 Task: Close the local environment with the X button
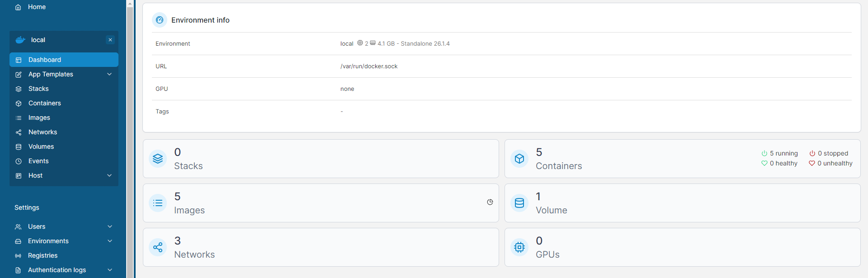click(110, 40)
